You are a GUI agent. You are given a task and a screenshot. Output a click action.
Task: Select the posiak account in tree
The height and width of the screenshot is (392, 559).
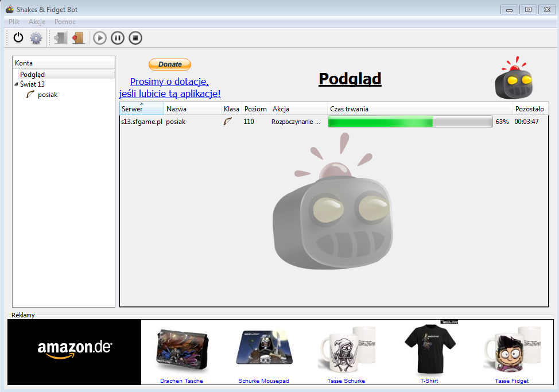pyautogui.click(x=48, y=95)
